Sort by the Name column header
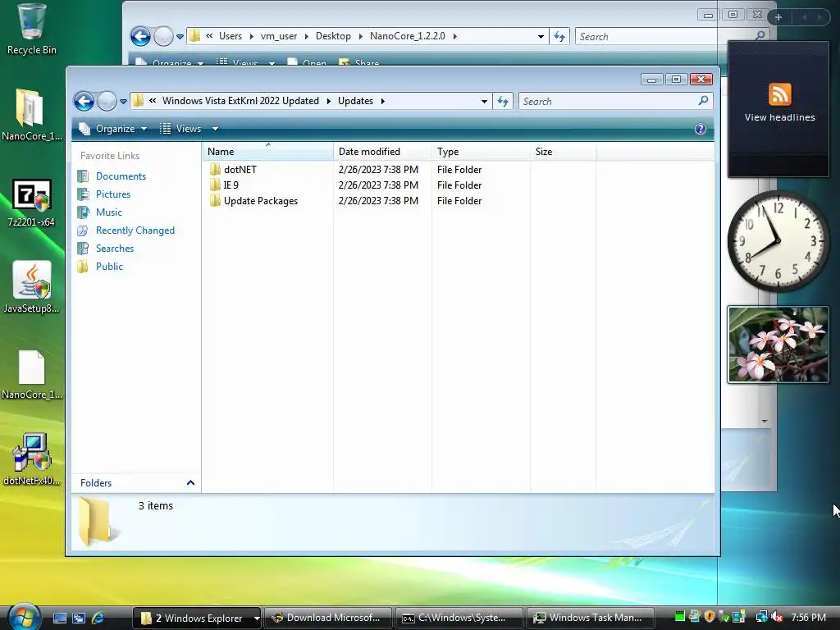The image size is (840, 630). (268, 152)
